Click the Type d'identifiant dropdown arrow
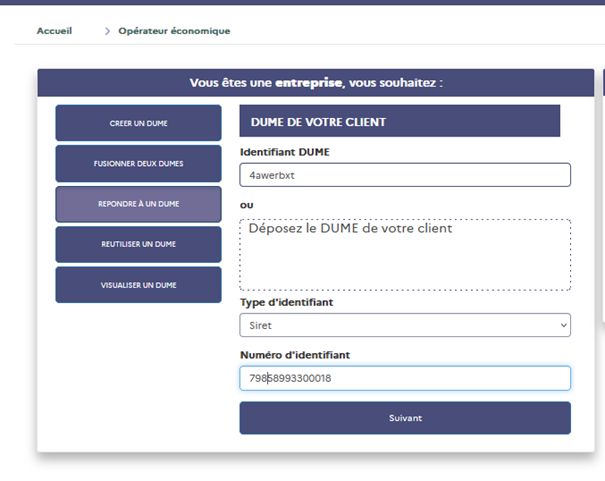This screenshot has width=605, height=481. click(563, 325)
